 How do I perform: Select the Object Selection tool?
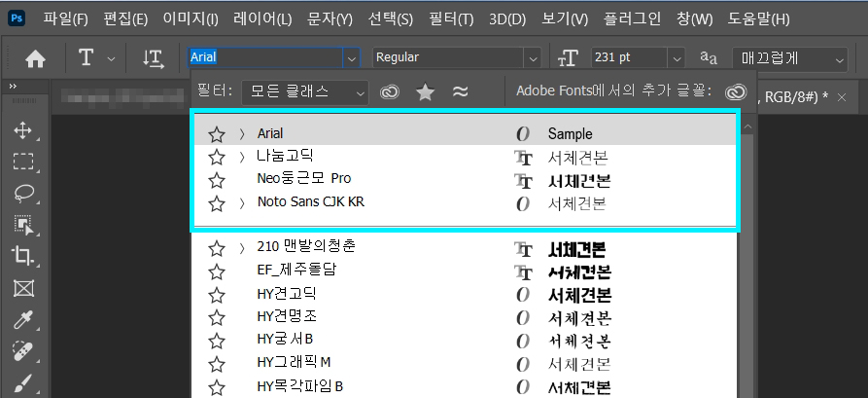point(22,225)
